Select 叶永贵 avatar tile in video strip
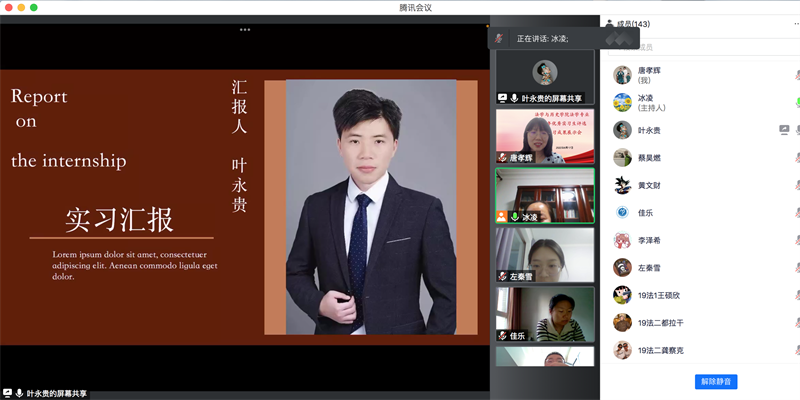This screenshot has width=800, height=400. [545, 77]
